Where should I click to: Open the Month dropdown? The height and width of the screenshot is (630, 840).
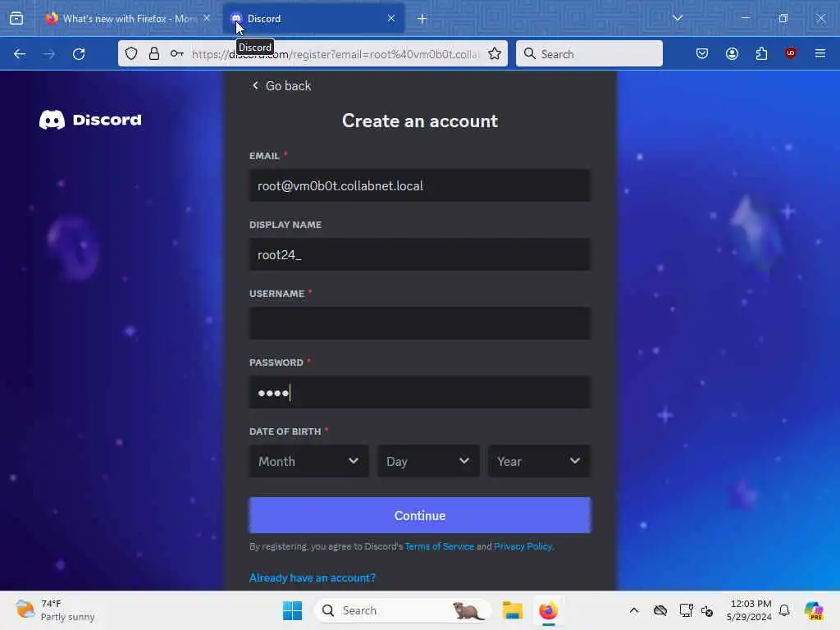pyautogui.click(x=308, y=461)
